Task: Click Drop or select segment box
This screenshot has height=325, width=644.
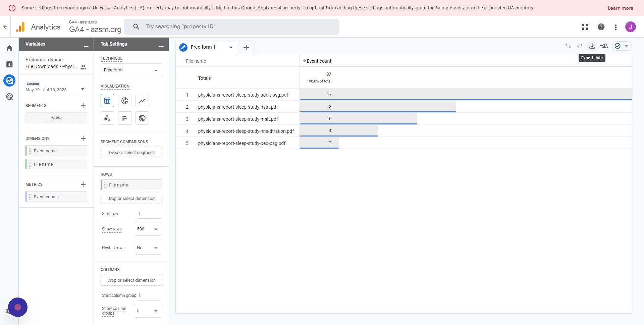Action: click(x=131, y=152)
